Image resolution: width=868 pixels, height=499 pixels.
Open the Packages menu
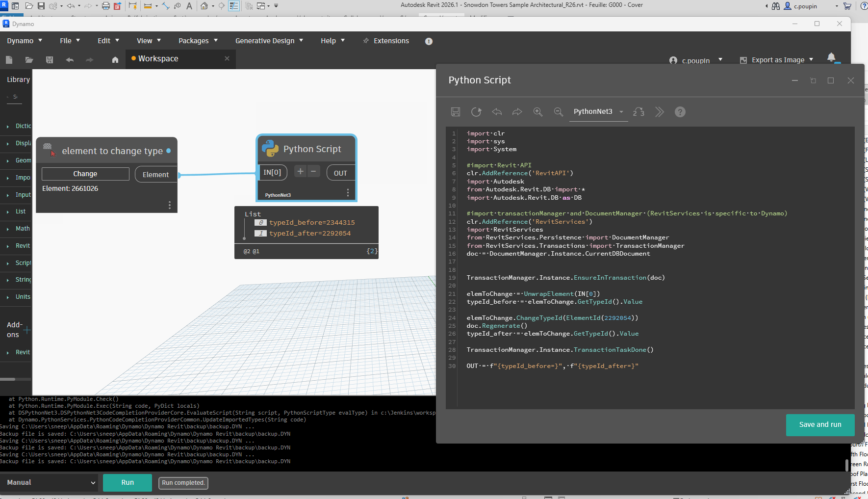click(x=198, y=41)
